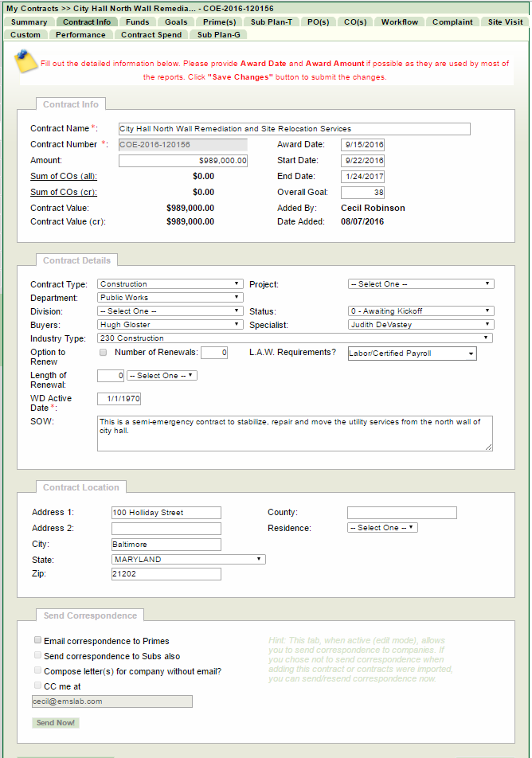
Task: Toggle the Option to Renew checkbox
Action: [x=103, y=352]
